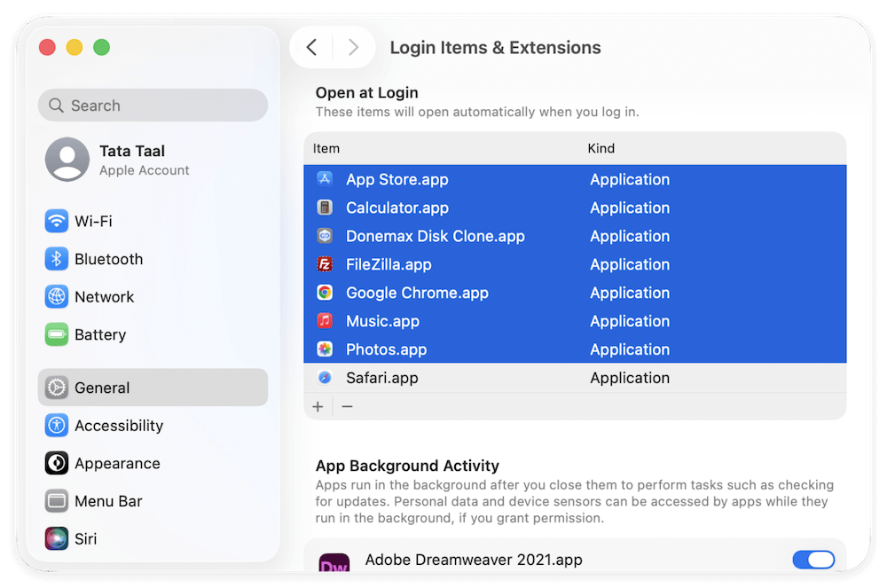Click the FileZilla app icon
The image size is (887, 588).
[326, 264]
